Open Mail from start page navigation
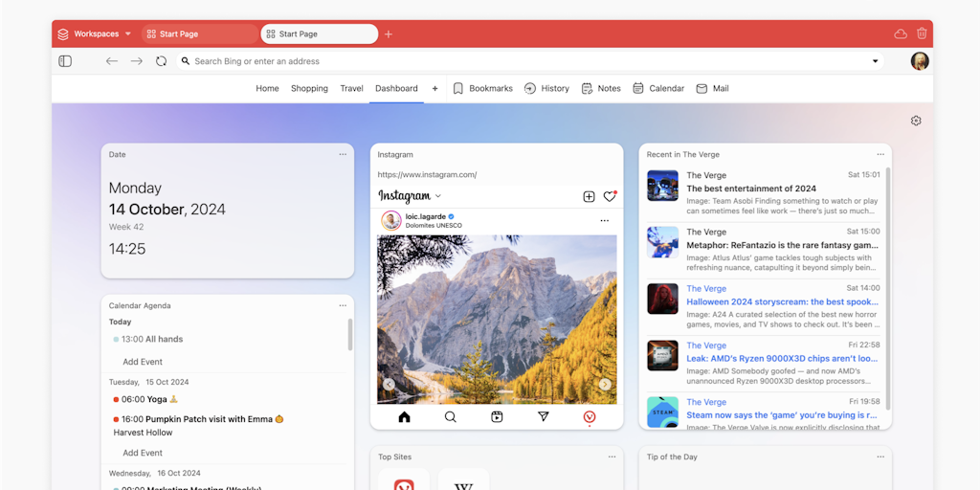This screenshot has height=490, width=980. (x=712, y=89)
